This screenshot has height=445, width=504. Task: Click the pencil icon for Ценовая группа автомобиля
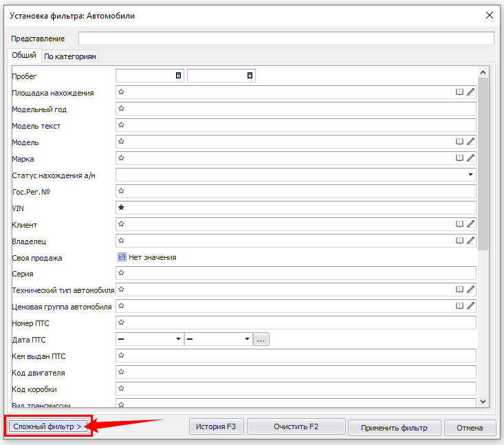[x=471, y=306]
